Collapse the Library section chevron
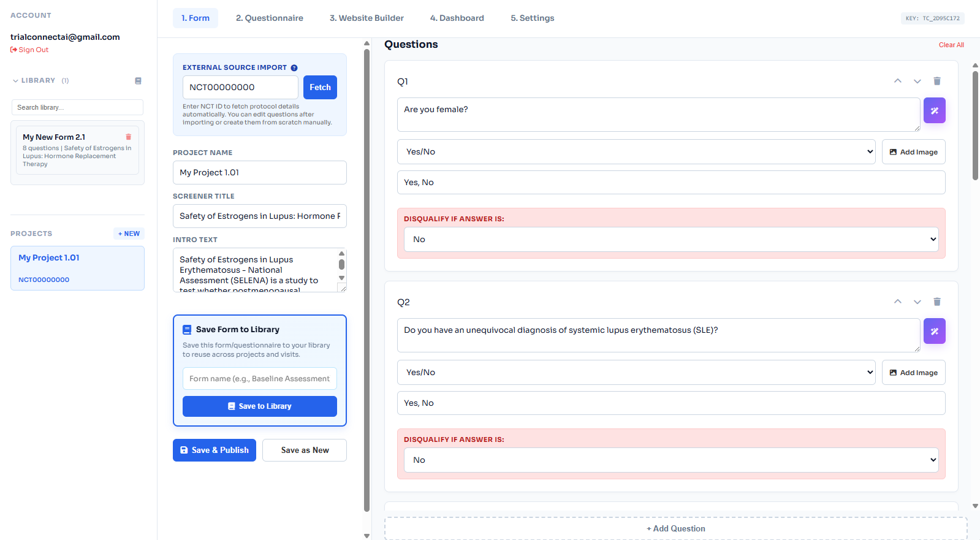This screenshot has width=980, height=540. 15,81
